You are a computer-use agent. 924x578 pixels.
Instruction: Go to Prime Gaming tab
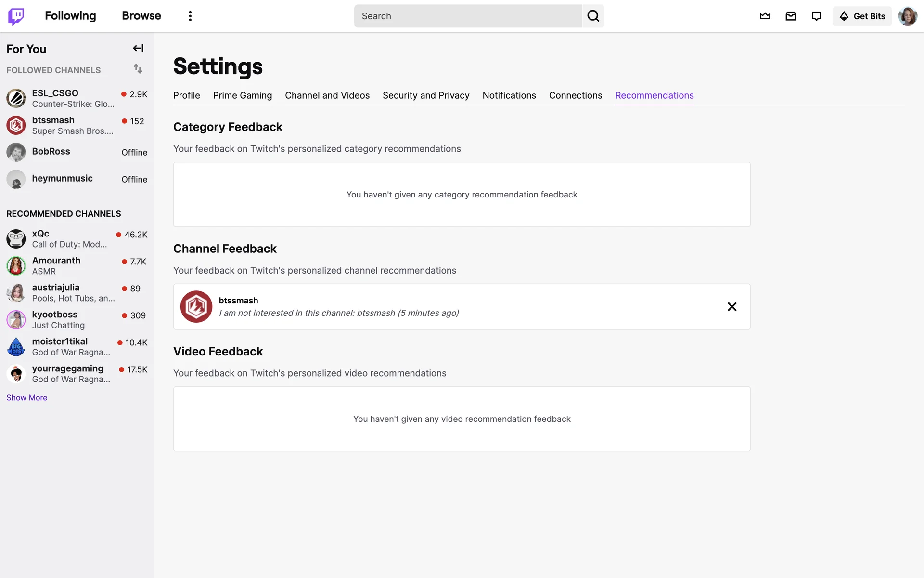243,95
